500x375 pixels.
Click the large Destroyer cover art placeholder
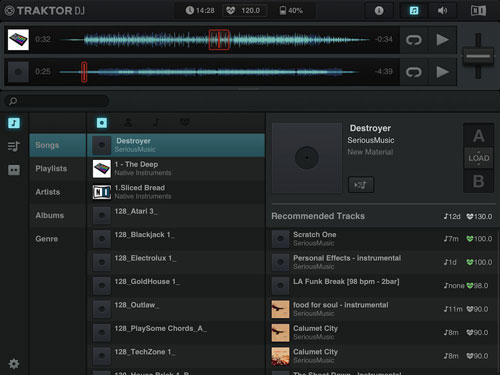[307, 158]
